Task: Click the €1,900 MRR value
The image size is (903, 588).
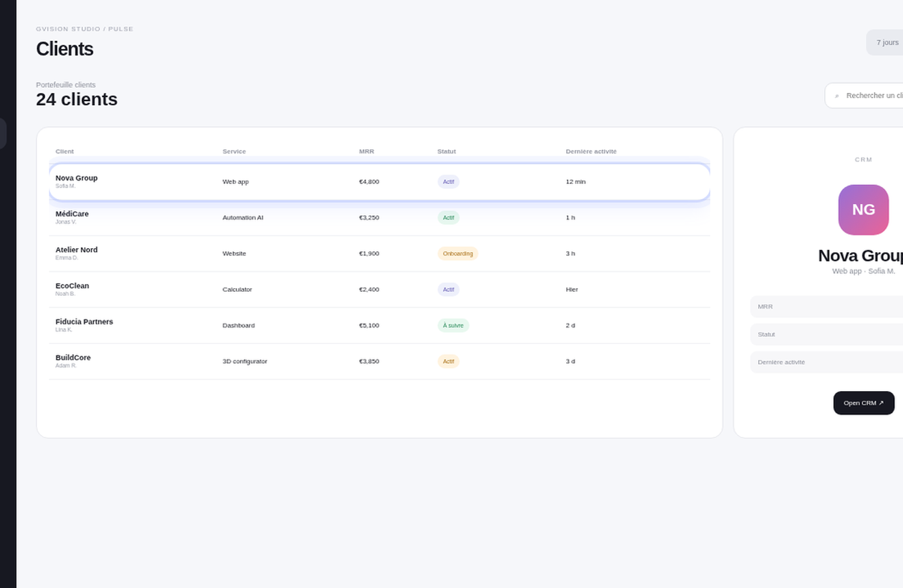Action: point(369,253)
